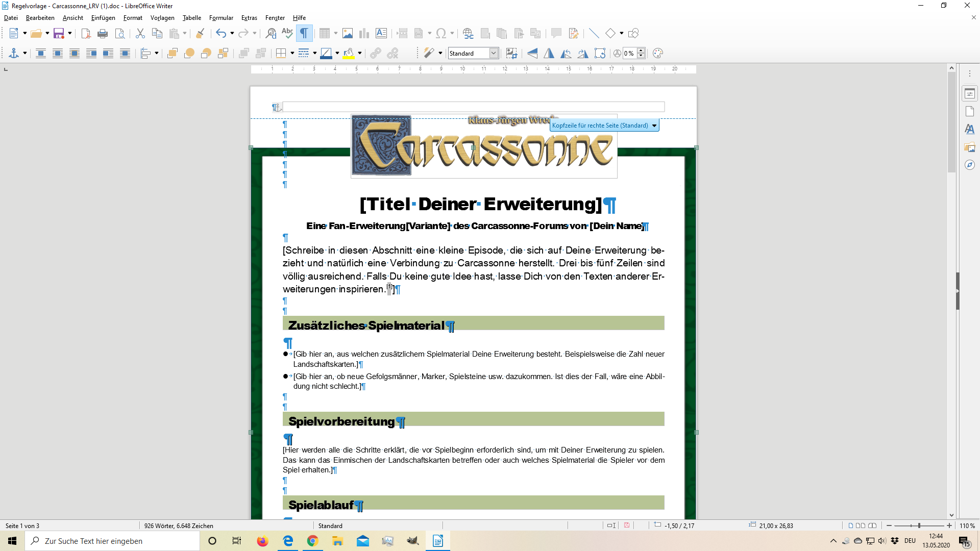The height and width of the screenshot is (551, 980).
Task: Expand the anchor options dropdown arrow
Action: [24, 54]
